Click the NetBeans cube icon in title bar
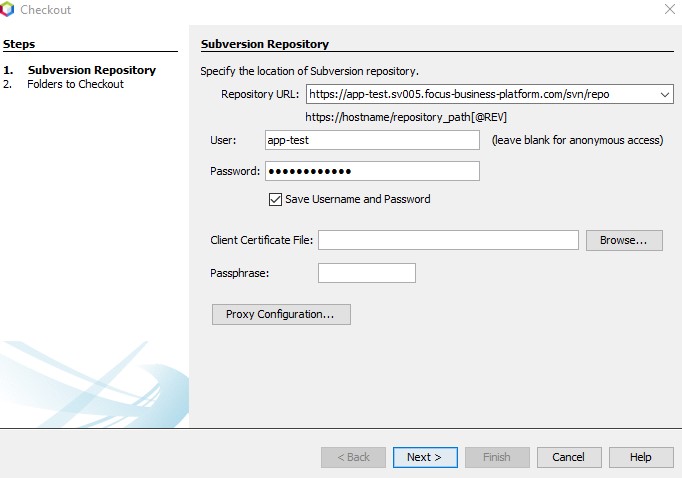The height and width of the screenshot is (478, 682). pos(6,10)
